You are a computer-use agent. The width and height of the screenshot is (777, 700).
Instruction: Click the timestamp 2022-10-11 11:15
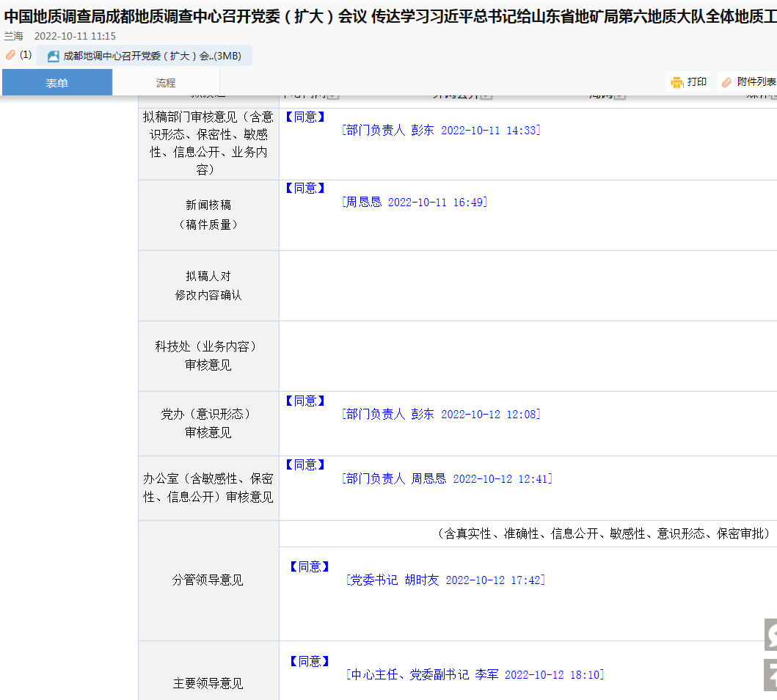click(75, 36)
